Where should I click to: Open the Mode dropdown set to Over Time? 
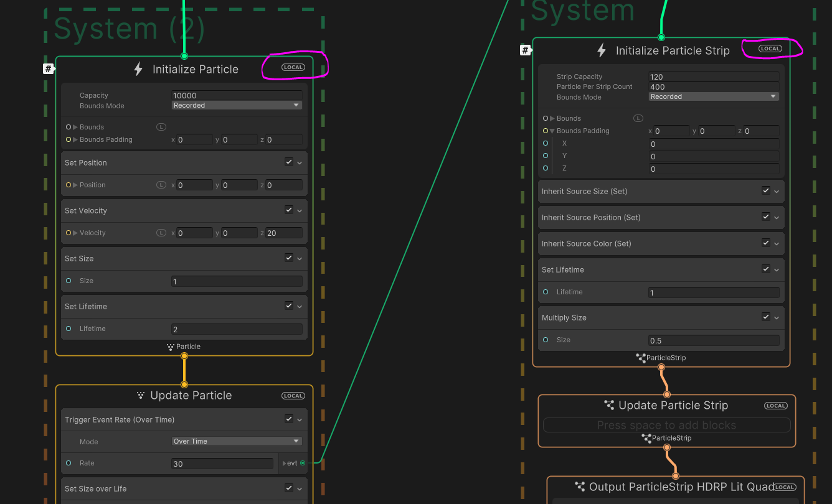[x=236, y=441]
